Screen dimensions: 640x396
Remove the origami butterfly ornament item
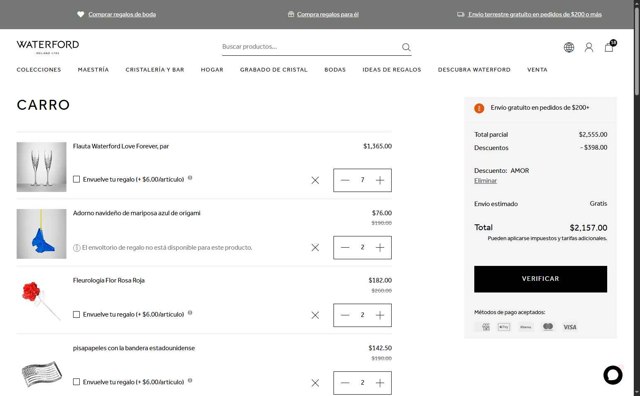315,247
